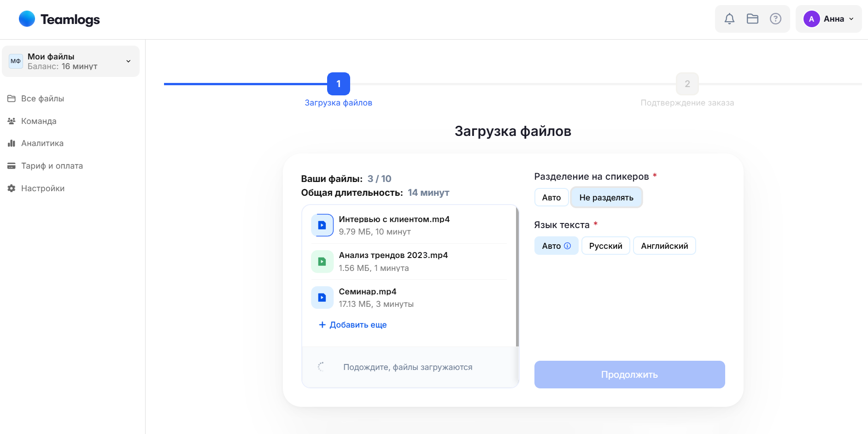Expand the Мои файлы workspace dropdown
This screenshot has height=434, width=868.
click(128, 61)
